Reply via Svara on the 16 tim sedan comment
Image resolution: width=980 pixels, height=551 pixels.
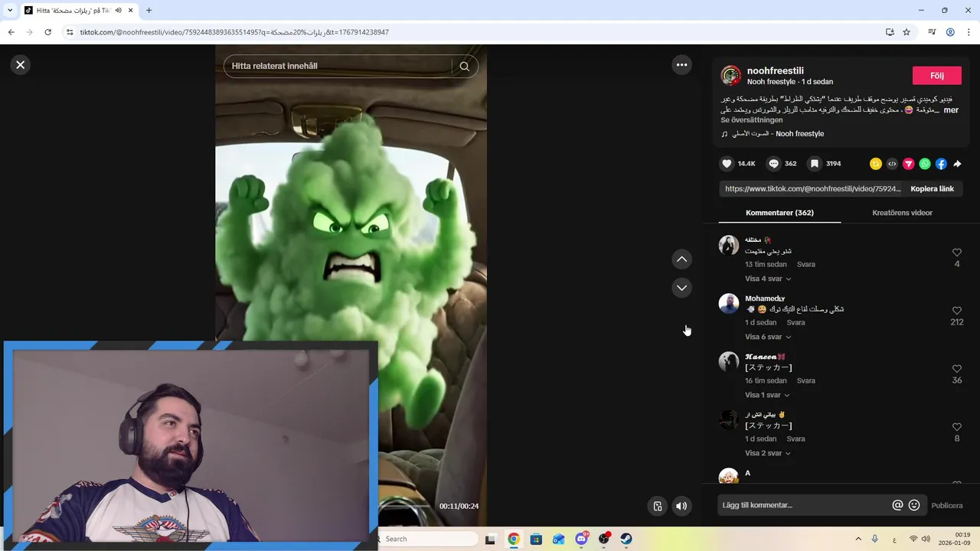click(805, 381)
